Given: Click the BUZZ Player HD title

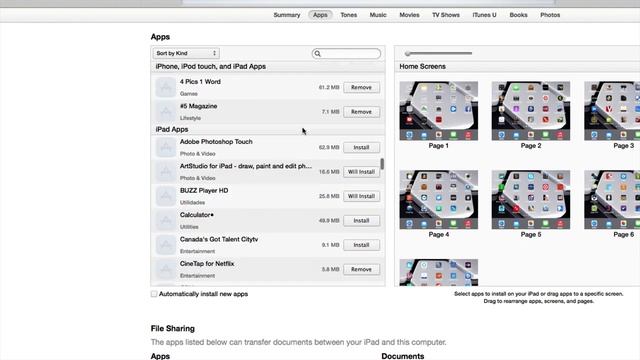Looking at the screenshot, I should tap(204, 191).
